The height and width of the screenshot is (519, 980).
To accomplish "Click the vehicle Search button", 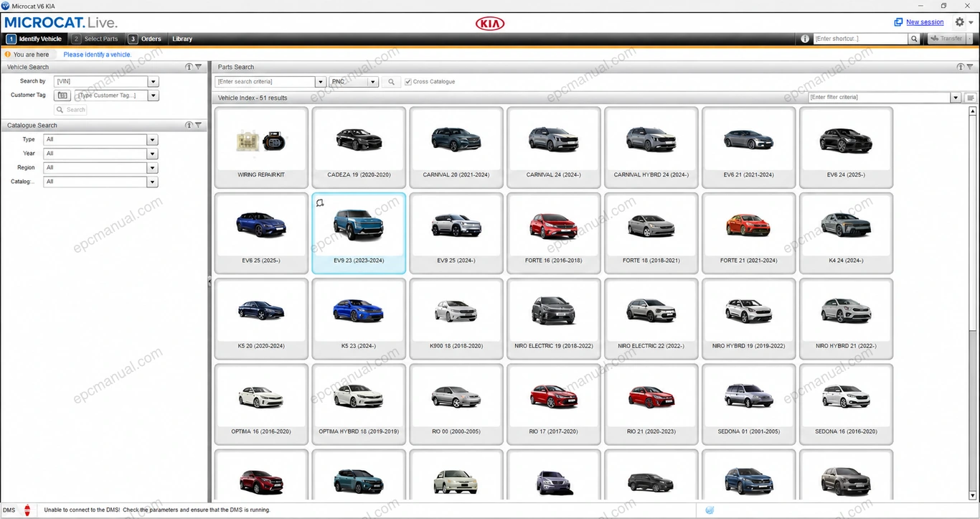I will point(71,110).
